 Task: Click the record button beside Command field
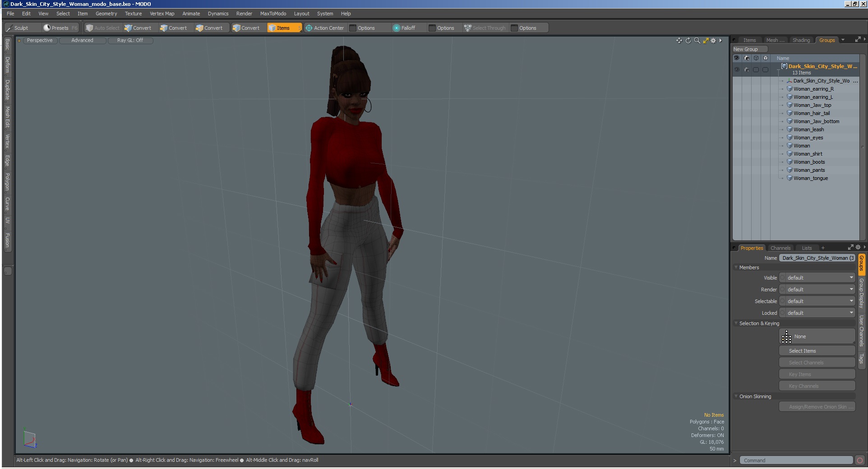point(860,460)
